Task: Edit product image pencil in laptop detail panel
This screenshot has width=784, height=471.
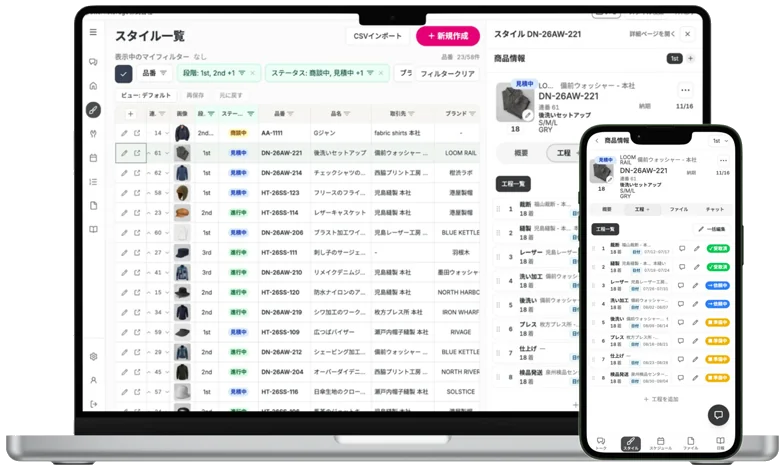Action: pyautogui.click(x=527, y=116)
